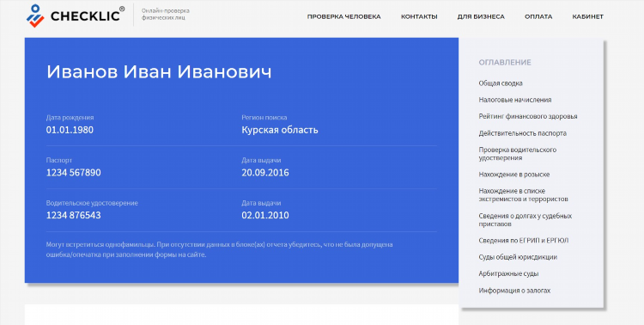Click the ОГЛАВЛЕНИЕ heading
644x325 pixels.
[x=505, y=63]
